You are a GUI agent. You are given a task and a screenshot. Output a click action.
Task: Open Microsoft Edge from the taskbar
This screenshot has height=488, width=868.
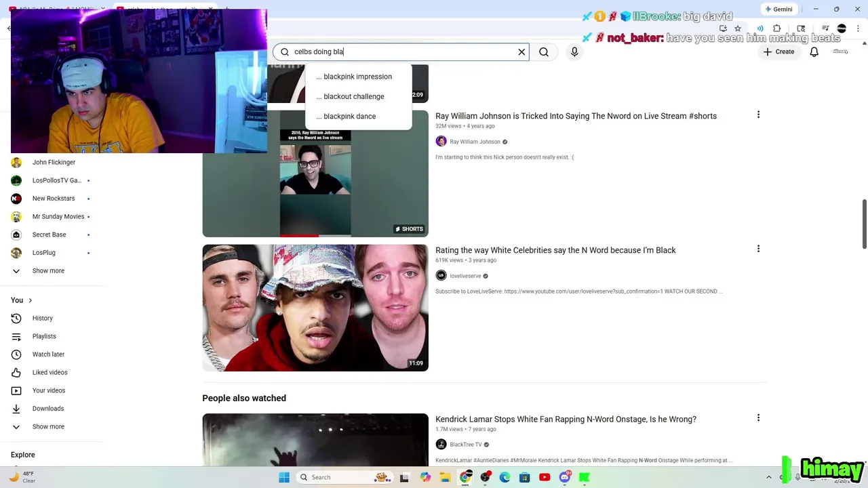(505, 477)
